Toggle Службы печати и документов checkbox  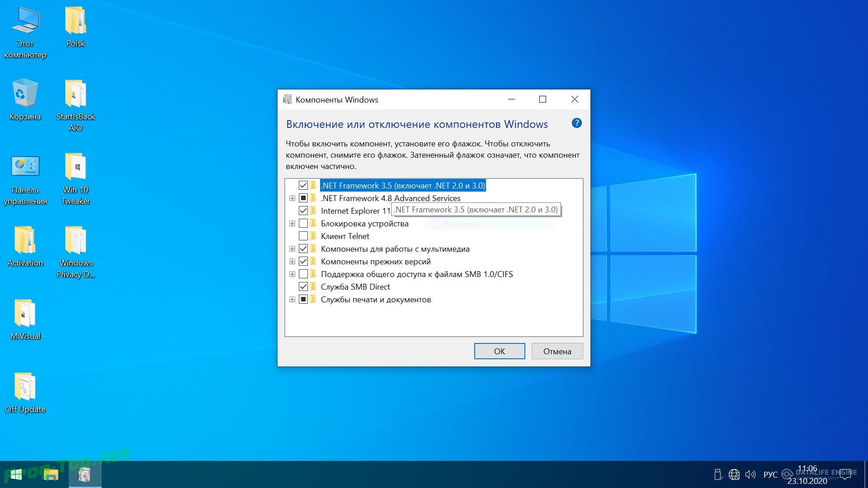303,299
